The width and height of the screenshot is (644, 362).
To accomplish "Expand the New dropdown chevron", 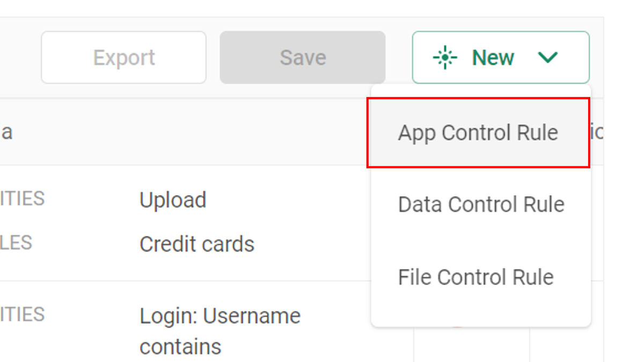I will point(548,57).
